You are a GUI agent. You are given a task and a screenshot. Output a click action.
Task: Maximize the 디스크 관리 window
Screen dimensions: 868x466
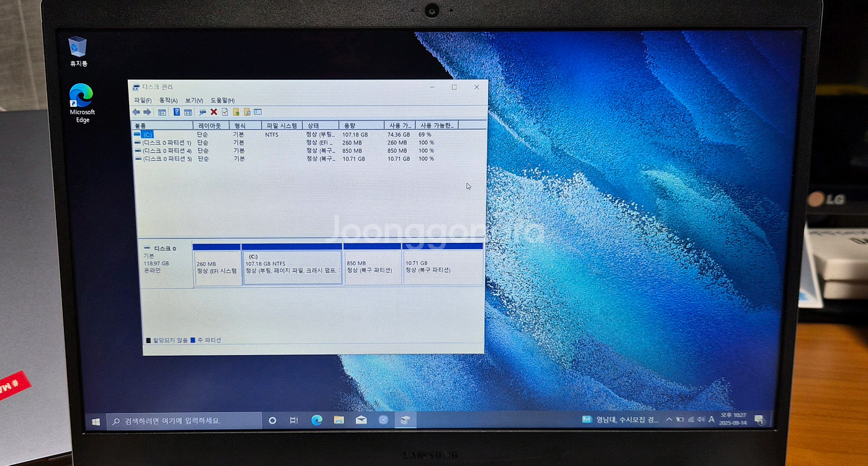(454, 88)
